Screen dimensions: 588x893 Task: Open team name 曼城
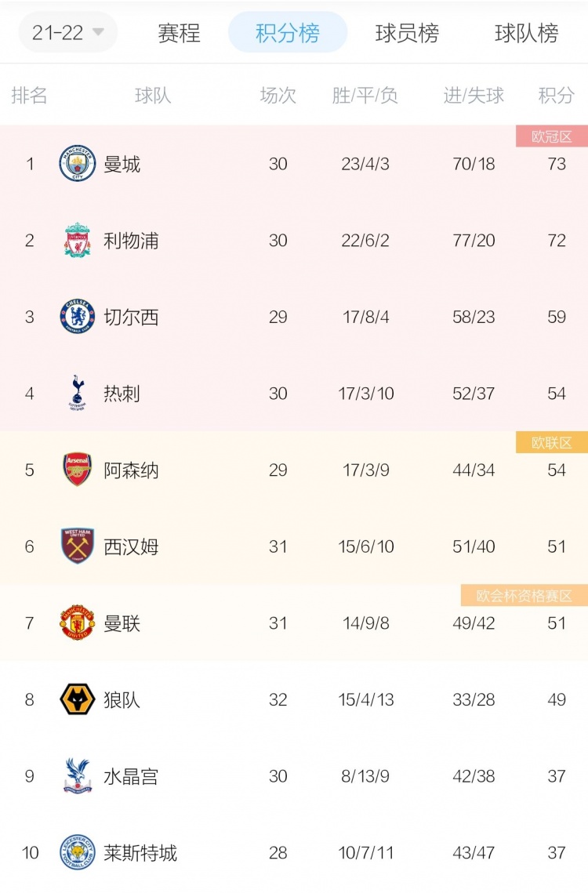122,164
